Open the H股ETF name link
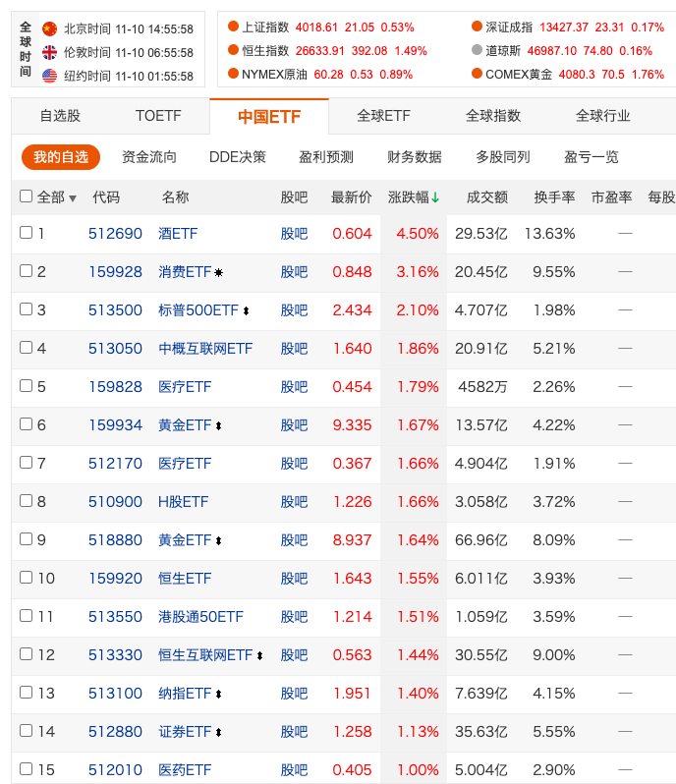Image resolution: width=676 pixels, height=784 pixels. pos(183,501)
